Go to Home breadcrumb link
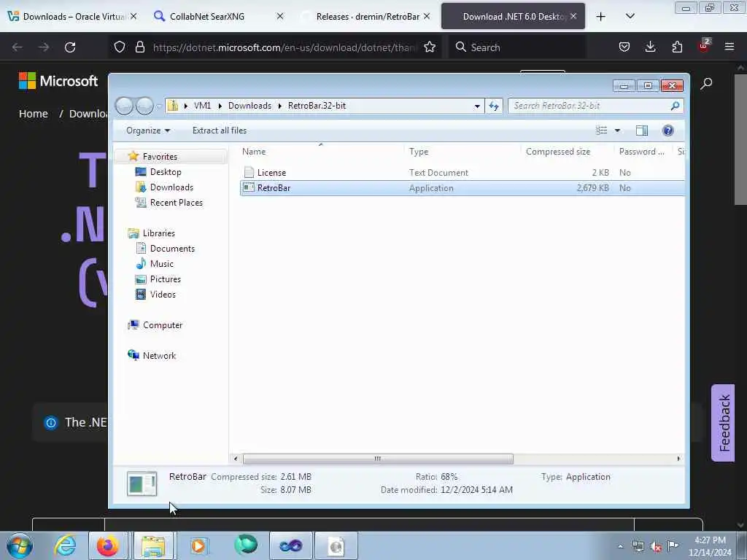The width and height of the screenshot is (747, 560). point(34,114)
